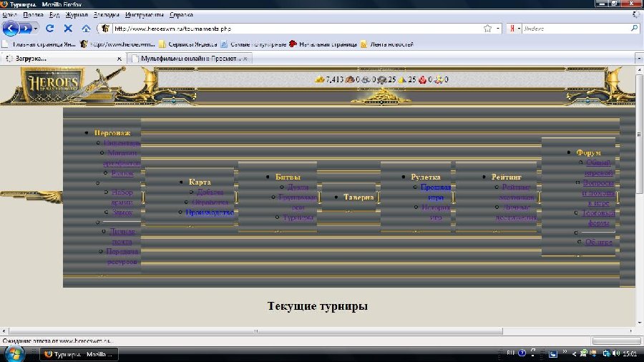Click the gold resource icon next to 7,413

click(x=320, y=79)
